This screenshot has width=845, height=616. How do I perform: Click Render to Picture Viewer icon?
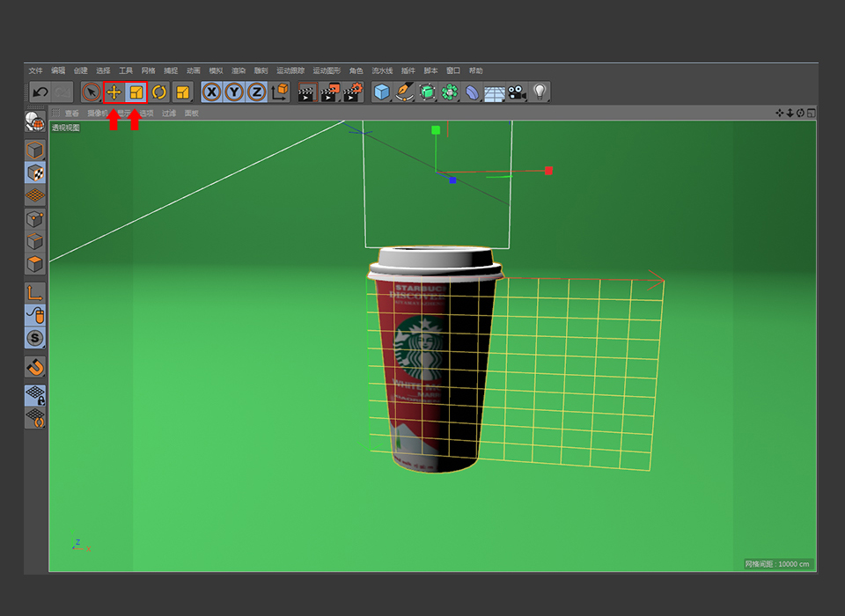pyautogui.click(x=330, y=92)
